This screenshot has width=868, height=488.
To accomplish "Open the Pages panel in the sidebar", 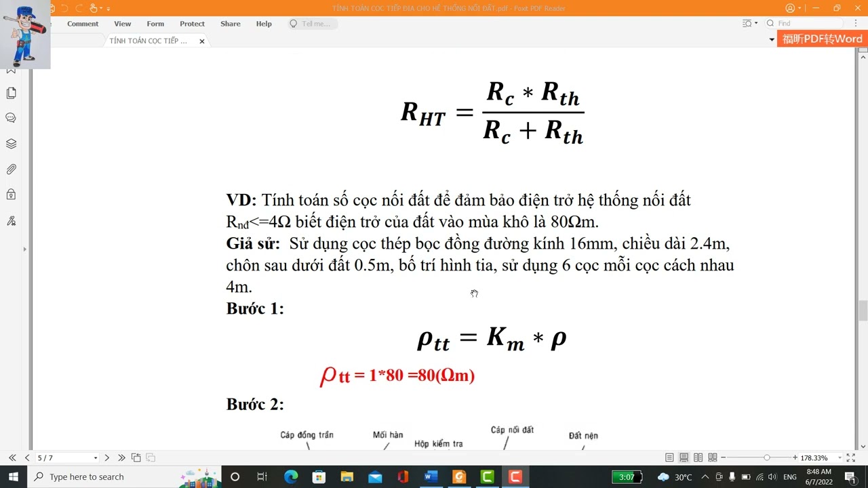I will pos(11,93).
